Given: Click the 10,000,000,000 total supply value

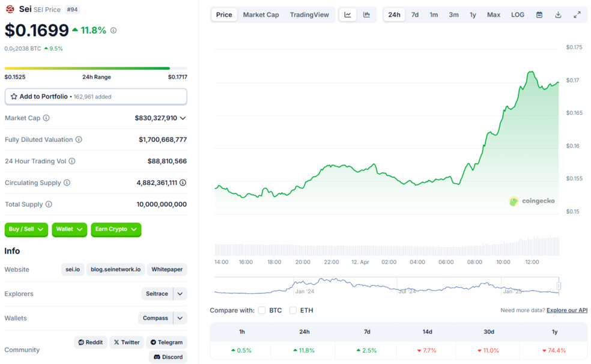Looking at the screenshot, I should click(162, 204).
